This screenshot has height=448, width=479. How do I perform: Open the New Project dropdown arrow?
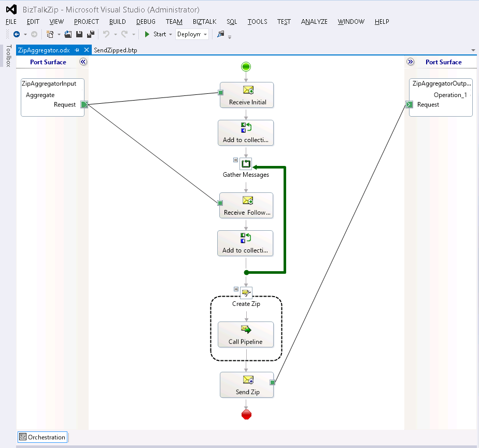[59, 35]
